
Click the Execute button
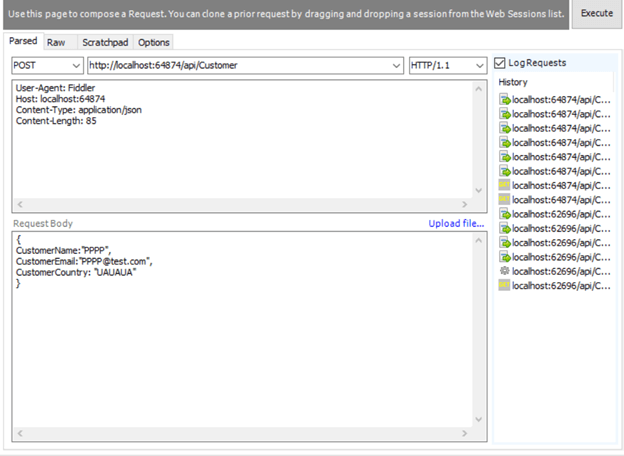click(x=597, y=14)
